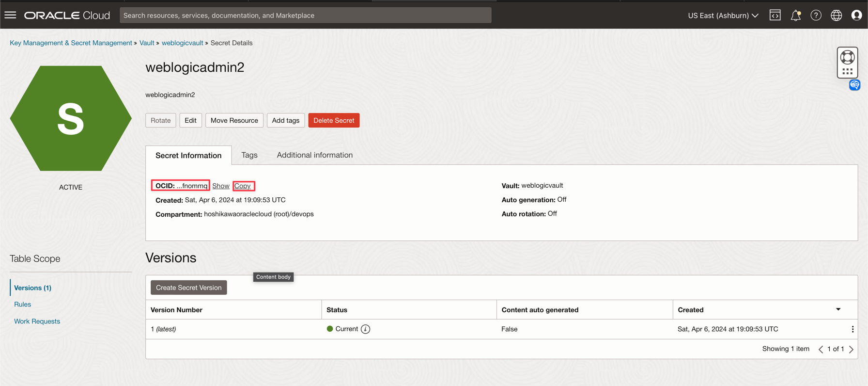Open language globe icon
868x386 pixels.
[x=837, y=16]
